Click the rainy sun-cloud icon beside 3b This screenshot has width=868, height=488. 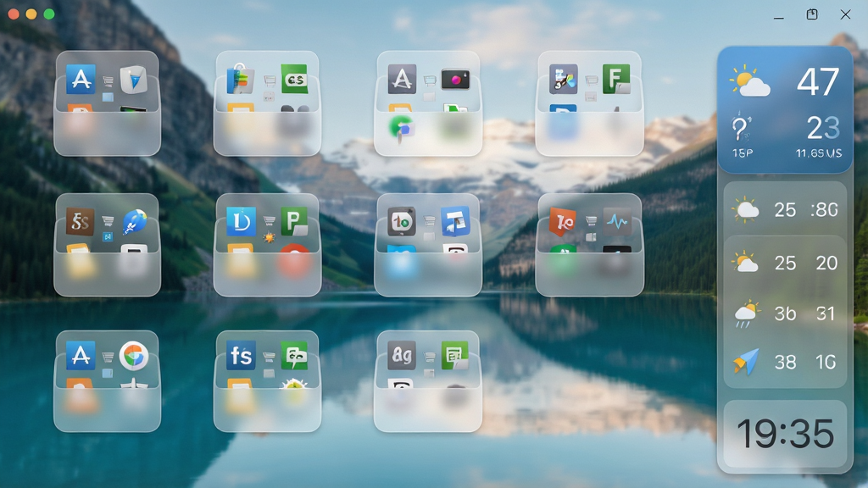click(746, 313)
